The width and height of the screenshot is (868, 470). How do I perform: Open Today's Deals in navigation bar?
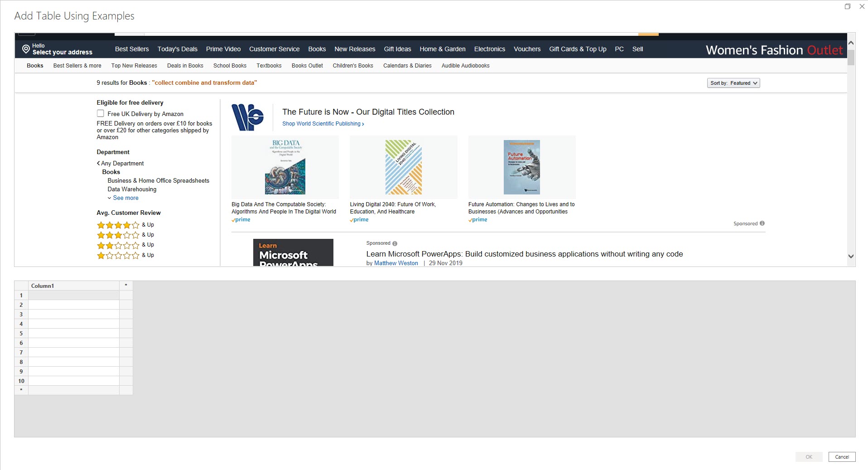pos(177,49)
